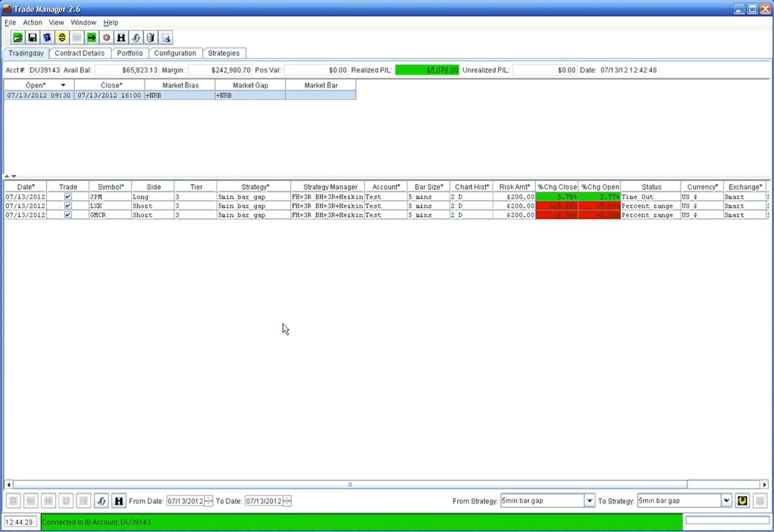Screen dimensions: 774x532
Task: Select the GMCR symbol cell
Action: click(110, 215)
